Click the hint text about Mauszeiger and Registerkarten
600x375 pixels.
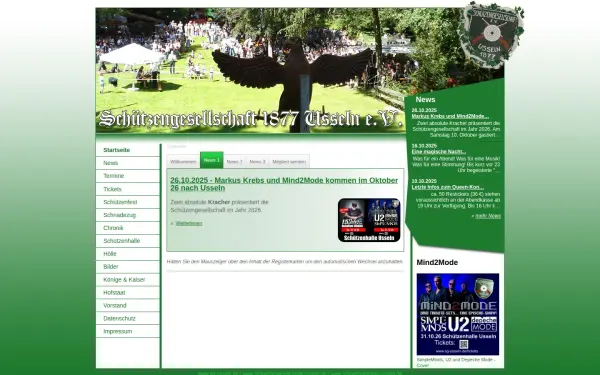tap(285, 262)
